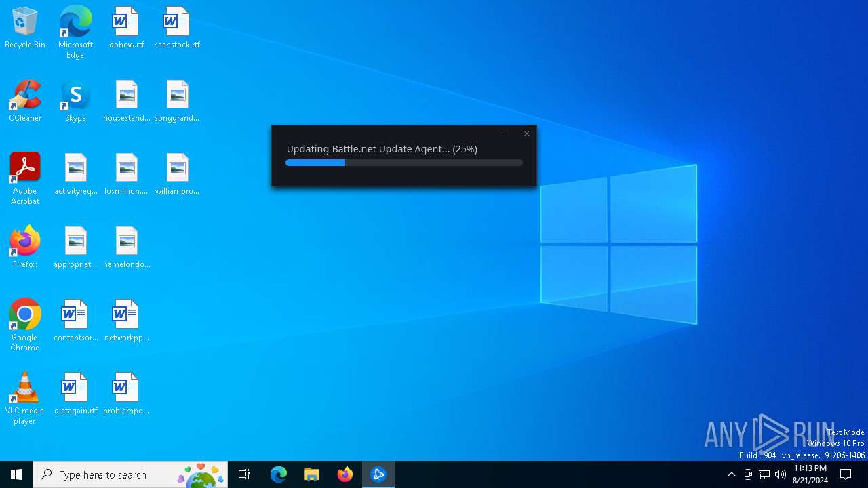Open the Action Center notifications icon
Viewport: 868px width, 488px height.
(x=846, y=474)
